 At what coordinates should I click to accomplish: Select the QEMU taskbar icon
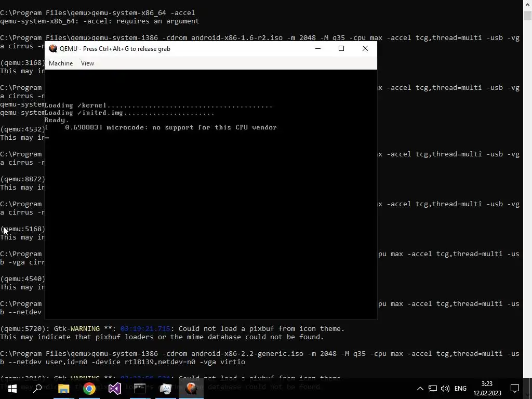click(191, 389)
